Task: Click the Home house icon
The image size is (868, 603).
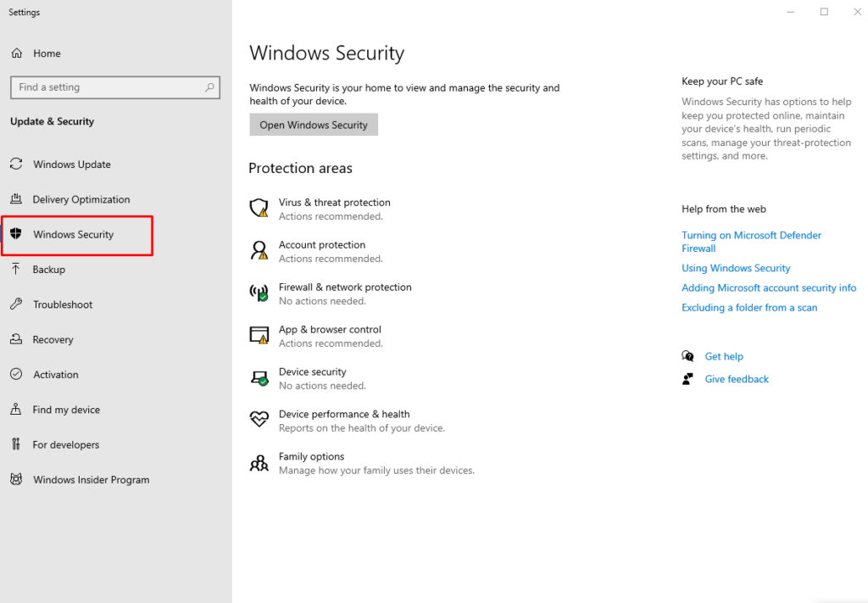Action: tap(17, 53)
